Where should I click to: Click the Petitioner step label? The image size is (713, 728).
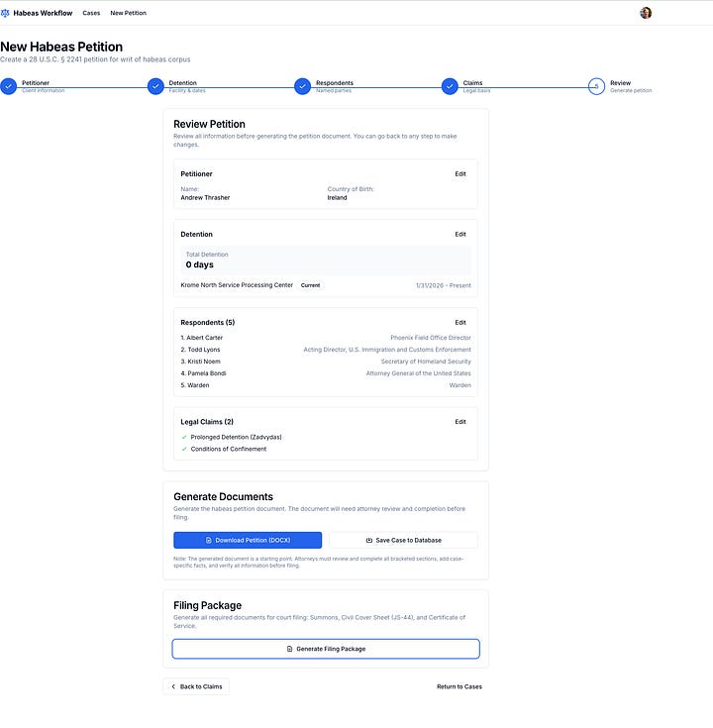pos(36,82)
